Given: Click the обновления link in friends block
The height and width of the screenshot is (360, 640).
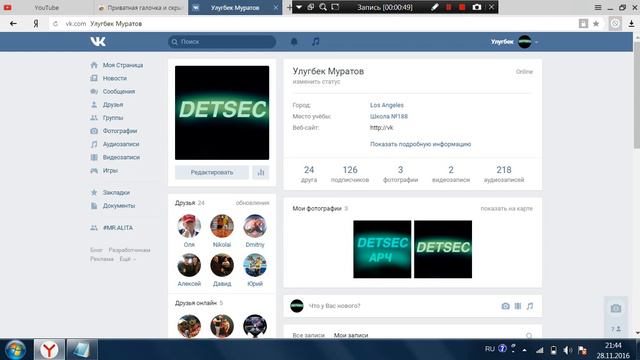Looking at the screenshot, I should 252,203.
